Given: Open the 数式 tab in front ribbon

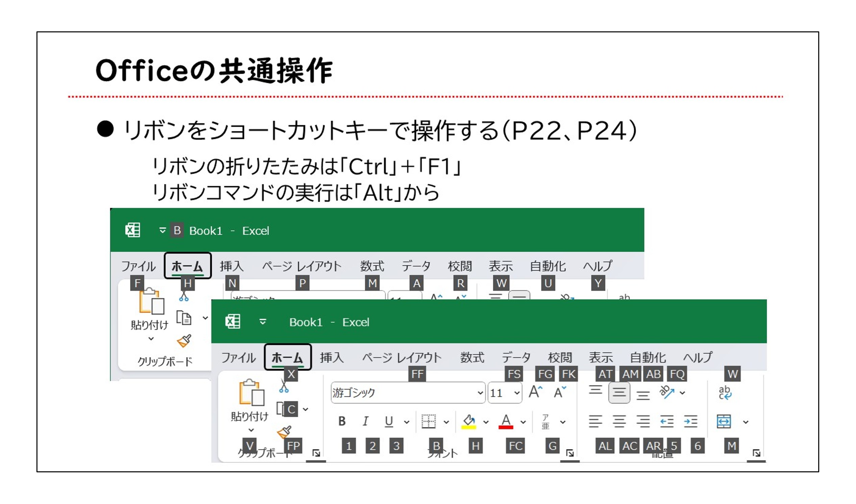Looking at the screenshot, I should 472,358.
